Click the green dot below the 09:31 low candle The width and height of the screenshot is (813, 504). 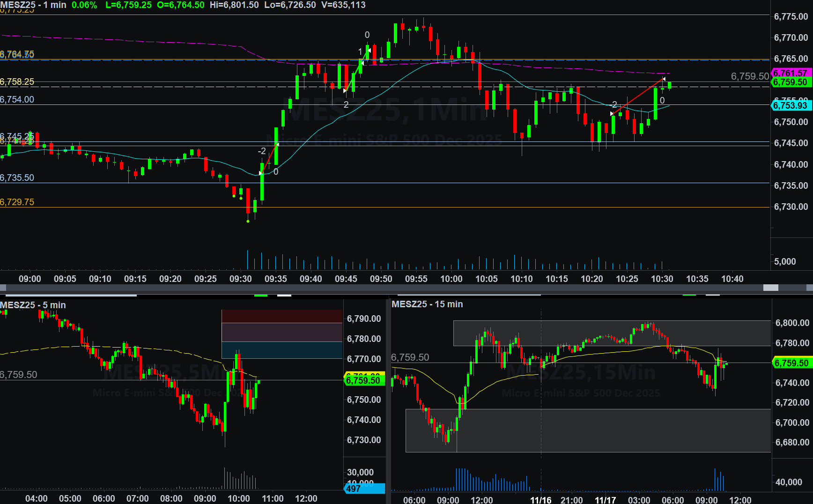[248, 221]
